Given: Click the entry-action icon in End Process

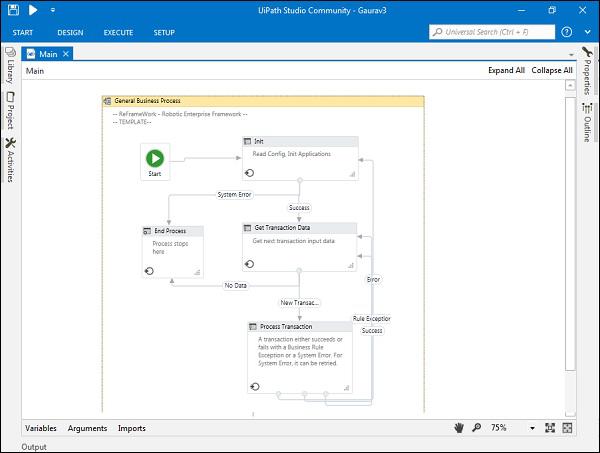Looking at the screenshot, I should [x=149, y=271].
